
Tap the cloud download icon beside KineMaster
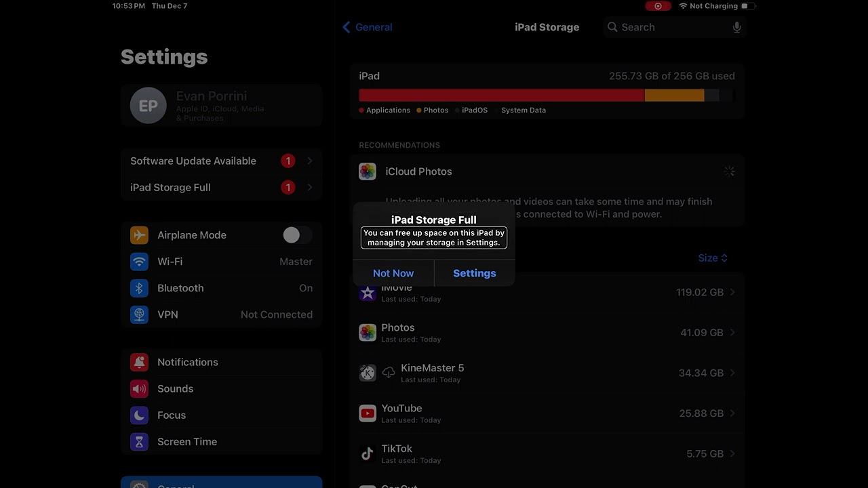point(389,371)
